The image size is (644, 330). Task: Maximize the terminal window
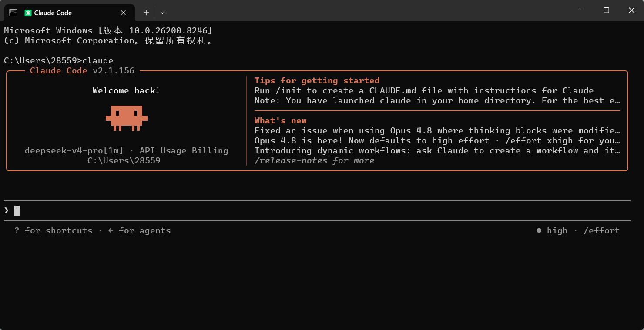point(606,10)
